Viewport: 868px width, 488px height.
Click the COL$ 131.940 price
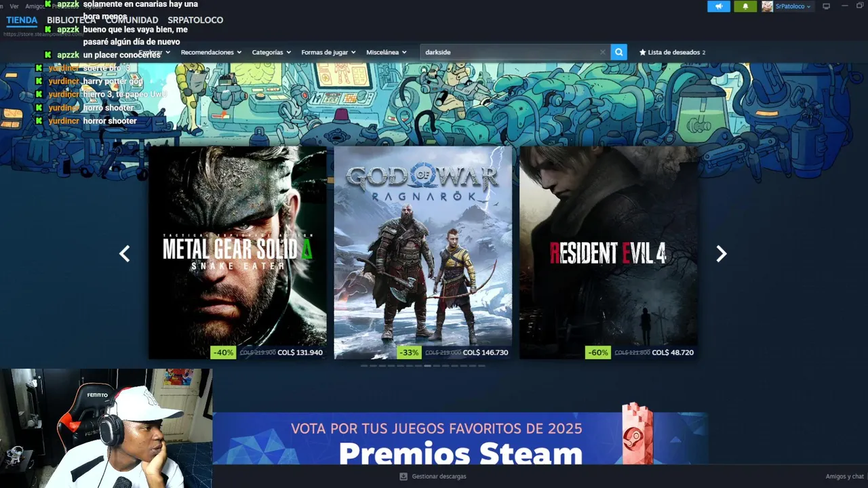[x=300, y=352]
